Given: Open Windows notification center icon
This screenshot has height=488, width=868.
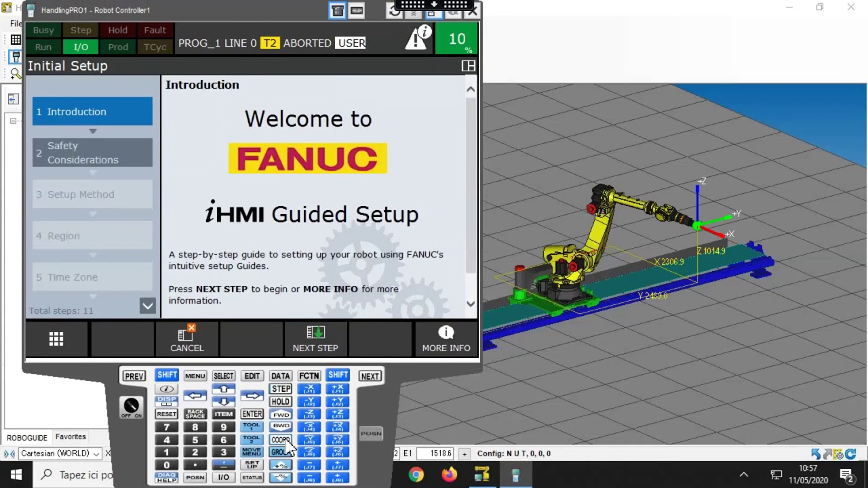Looking at the screenshot, I should [x=846, y=474].
